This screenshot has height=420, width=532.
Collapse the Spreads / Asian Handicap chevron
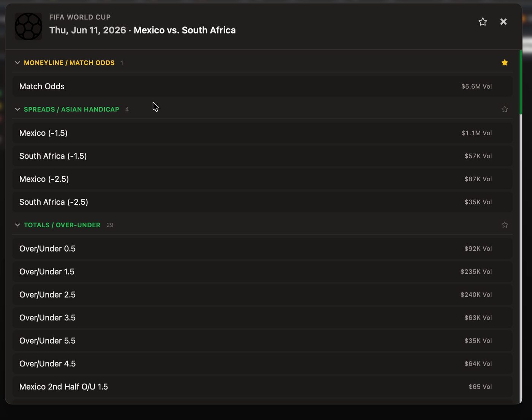(17, 109)
